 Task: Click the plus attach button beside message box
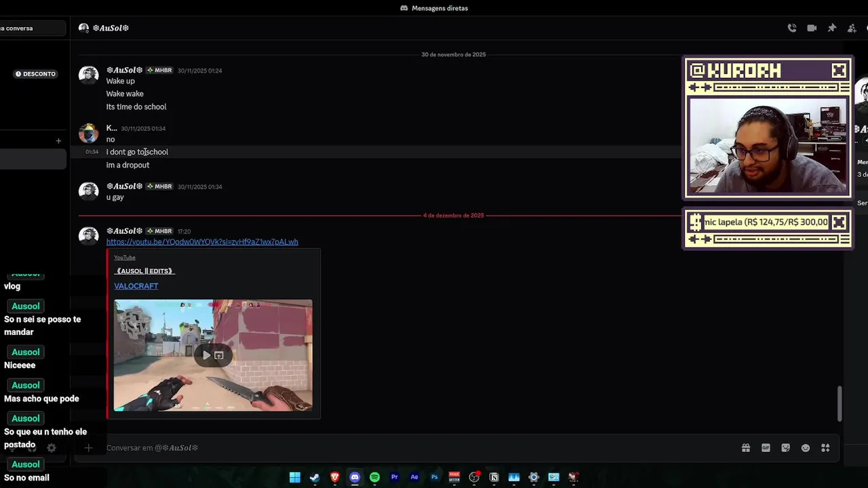(x=88, y=448)
